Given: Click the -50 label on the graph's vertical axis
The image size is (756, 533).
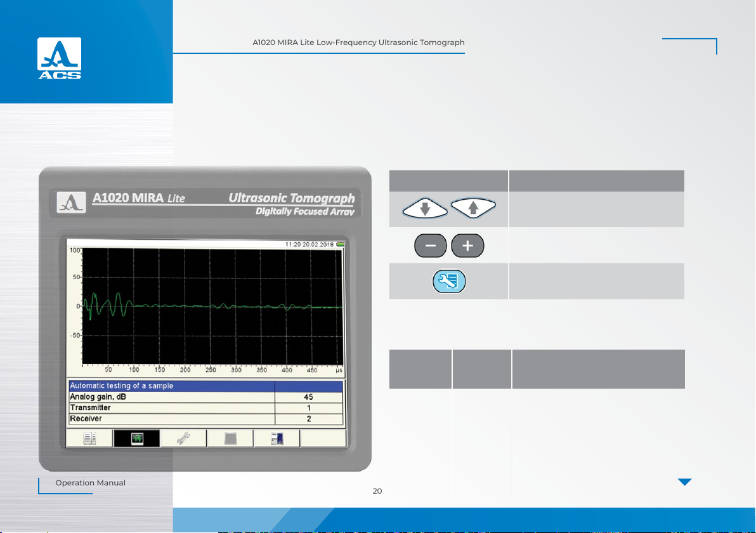Looking at the screenshot, I should coord(76,335).
